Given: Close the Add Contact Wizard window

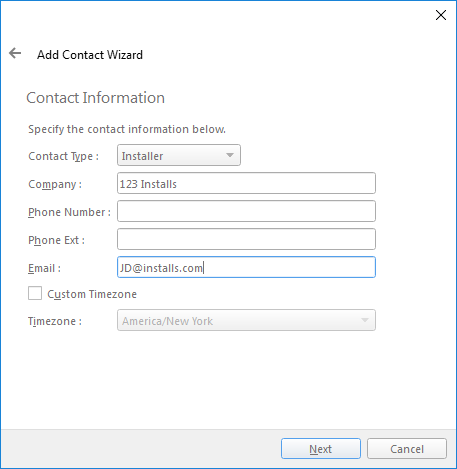Looking at the screenshot, I should click(441, 15).
